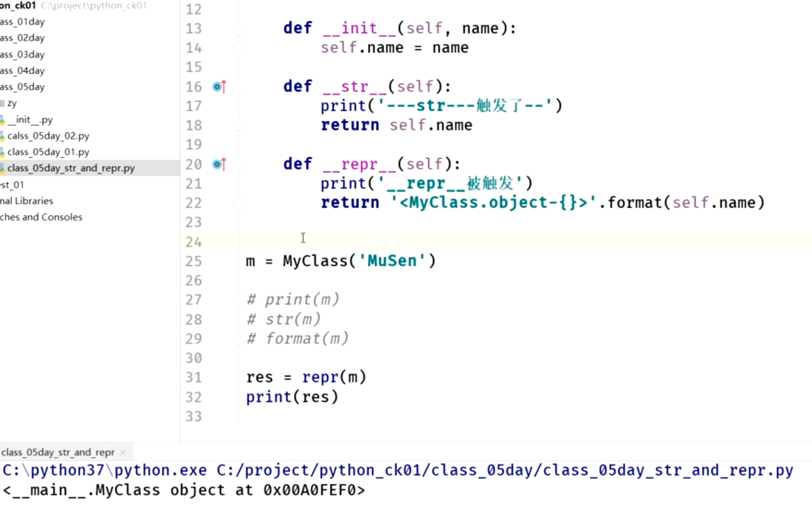Viewport: 812px width, 513px height.
Task: Select External Libraries in project tree
Action: (26, 201)
